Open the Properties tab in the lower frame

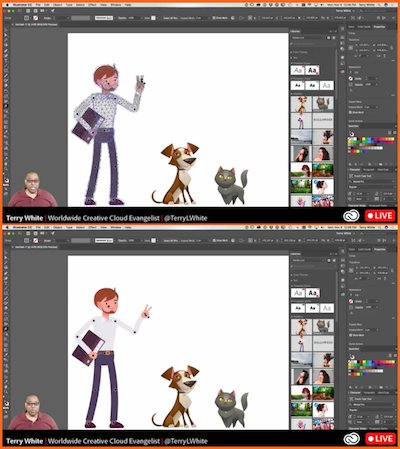point(379,249)
